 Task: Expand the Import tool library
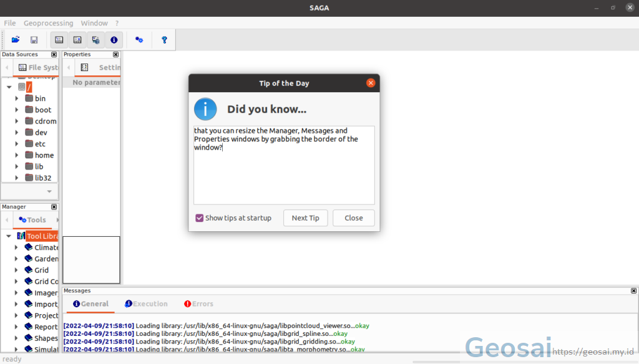[x=16, y=304]
